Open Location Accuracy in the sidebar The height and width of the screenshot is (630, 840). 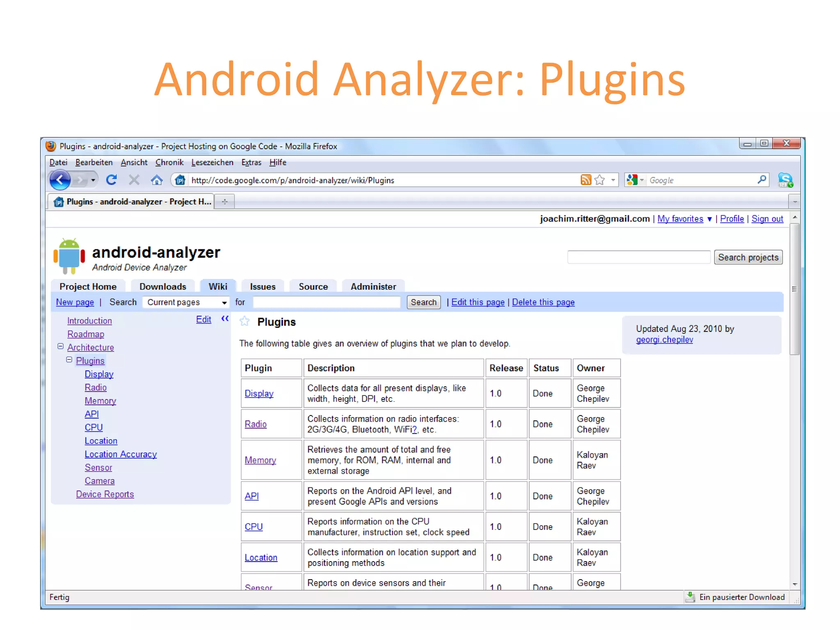121,454
